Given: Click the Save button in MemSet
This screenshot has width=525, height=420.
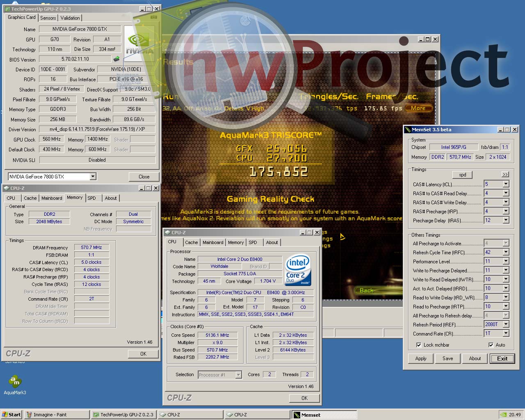Looking at the screenshot, I should click(448, 358).
